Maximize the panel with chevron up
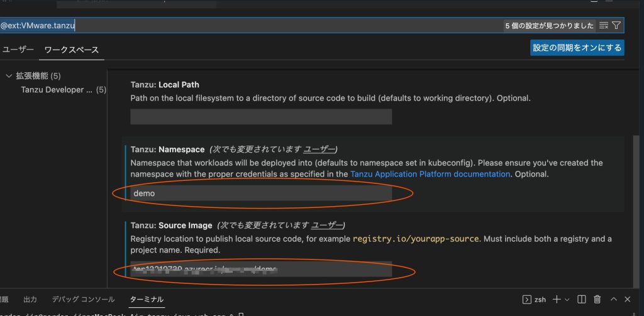 [x=614, y=299]
